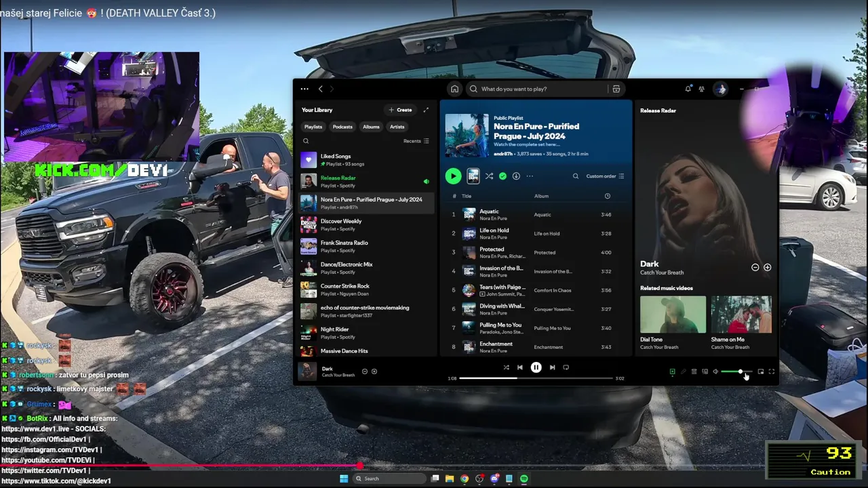Open Liked Songs playlist
The height and width of the screenshot is (488, 868).
coord(366,160)
